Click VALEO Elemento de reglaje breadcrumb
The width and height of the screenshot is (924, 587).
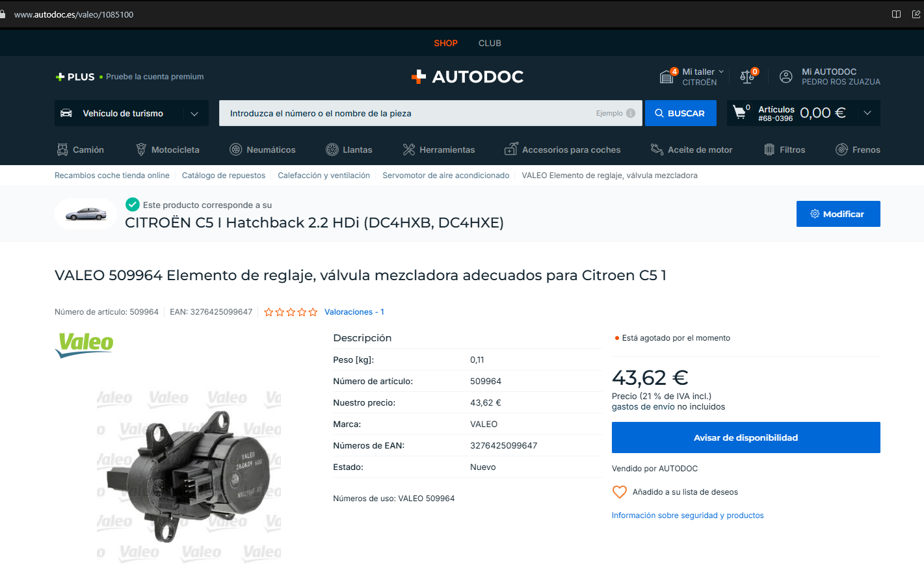609,176
